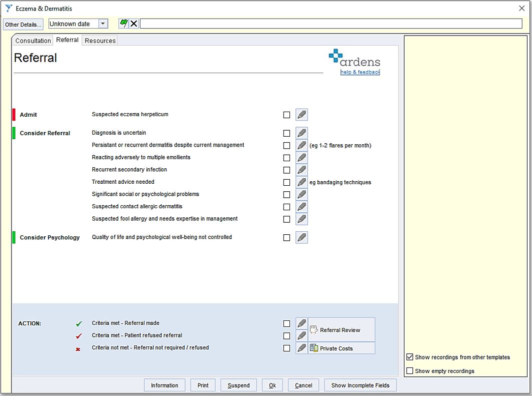Open pencil notes for Suspected food allergy row

301,219
